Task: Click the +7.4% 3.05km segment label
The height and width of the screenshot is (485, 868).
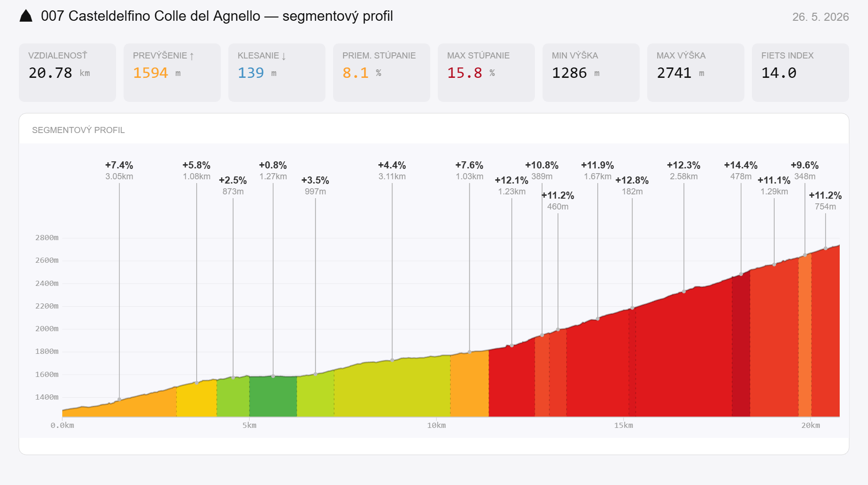Action: pos(119,171)
